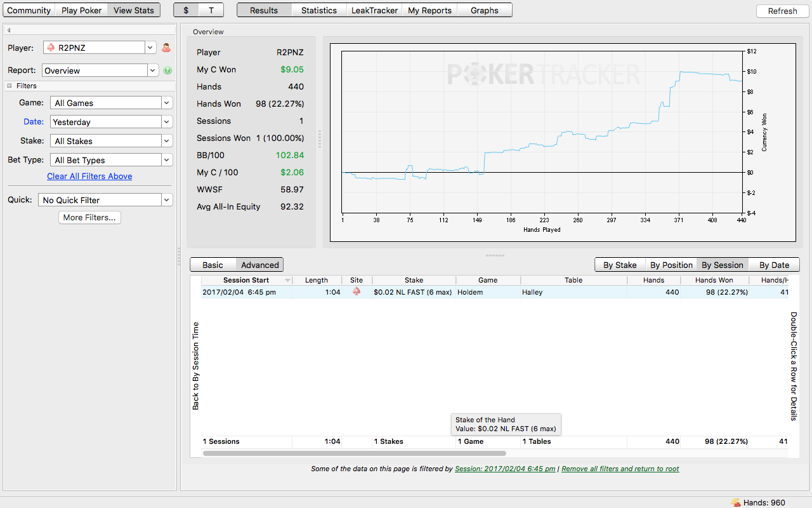Switch to T (tournament) mode

coord(211,10)
